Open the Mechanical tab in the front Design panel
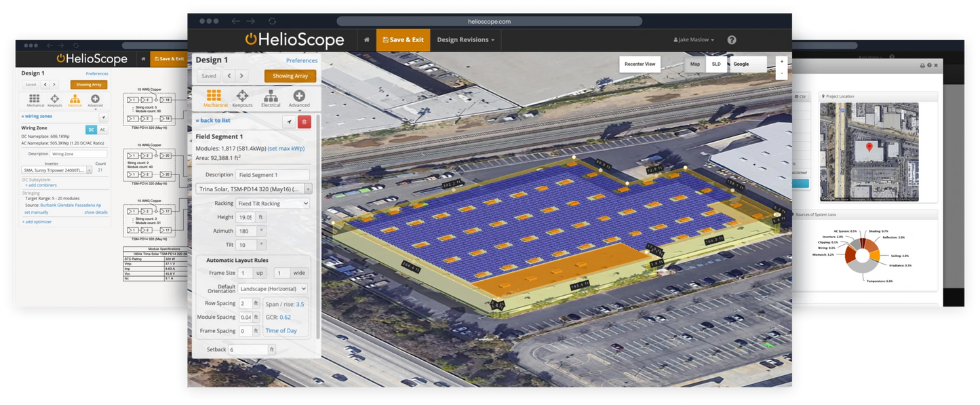The image size is (980, 405). click(x=216, y=98)
